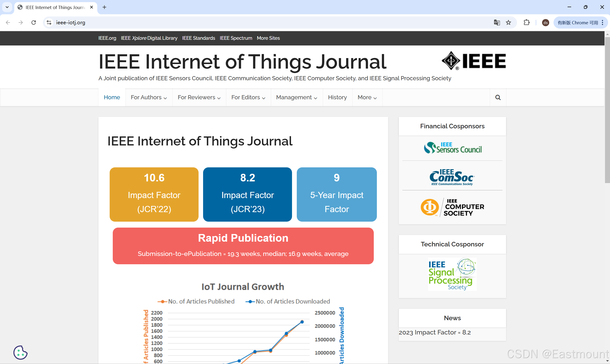Expand the Management dropdown

click(x=296, y=97)
